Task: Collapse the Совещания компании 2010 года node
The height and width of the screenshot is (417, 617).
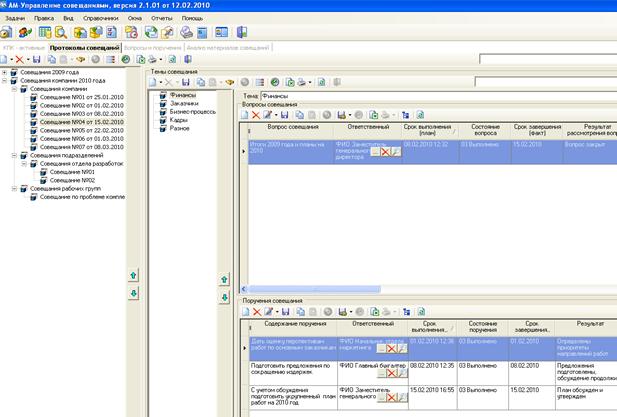Action: click(x=6, y=80)
